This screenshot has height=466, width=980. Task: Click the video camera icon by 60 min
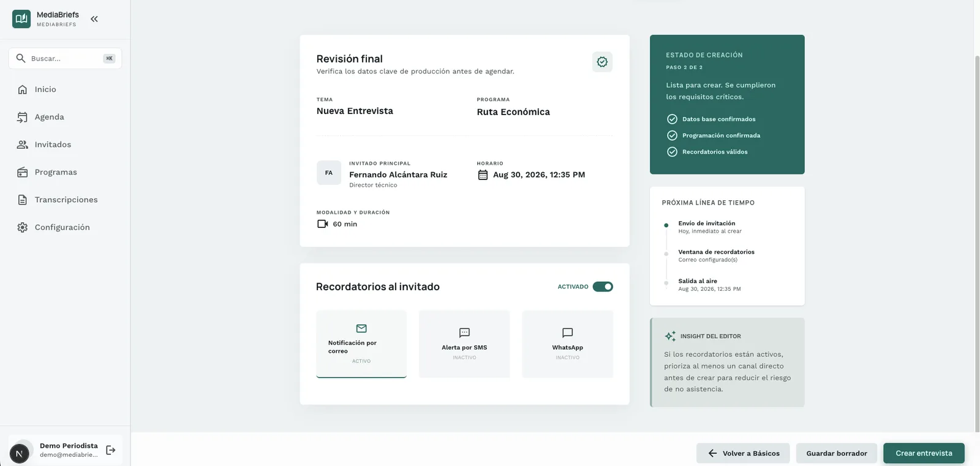pos(322,224)
